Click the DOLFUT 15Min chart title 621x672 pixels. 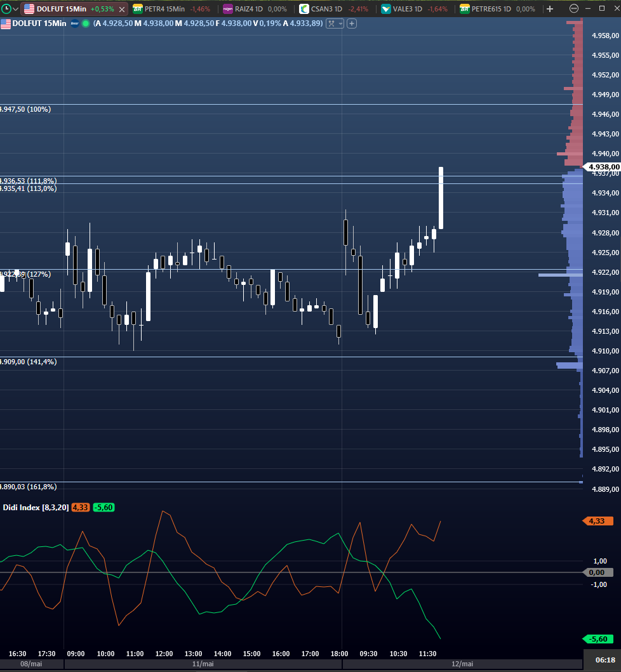pos(39,23)
